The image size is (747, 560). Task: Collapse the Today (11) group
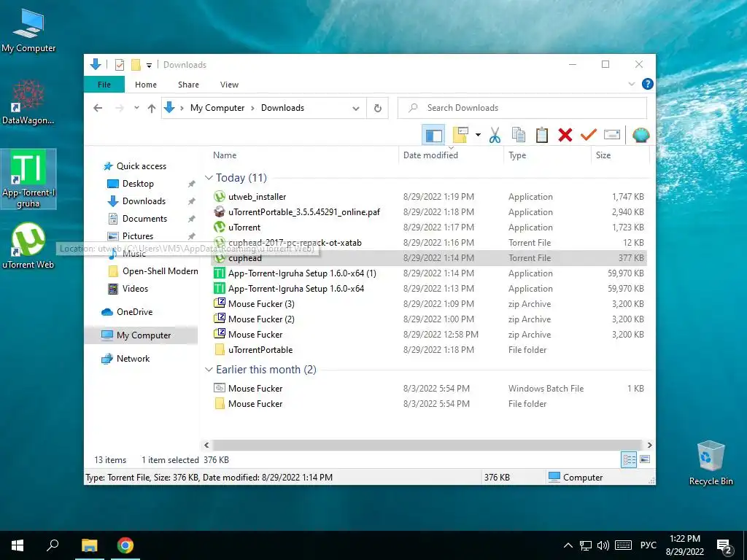point(209,178)
